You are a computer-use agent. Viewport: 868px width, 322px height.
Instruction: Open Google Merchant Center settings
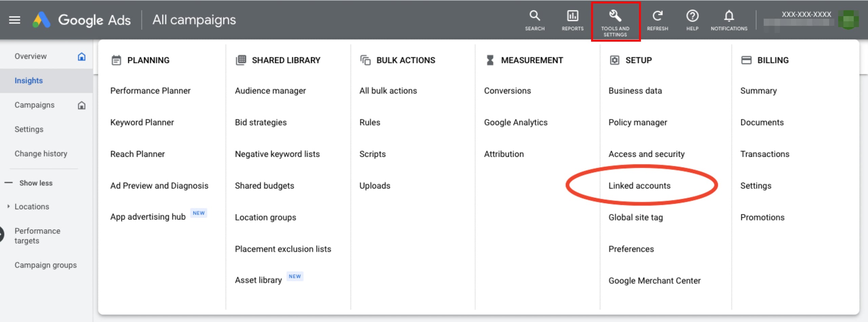pos(654,280)
